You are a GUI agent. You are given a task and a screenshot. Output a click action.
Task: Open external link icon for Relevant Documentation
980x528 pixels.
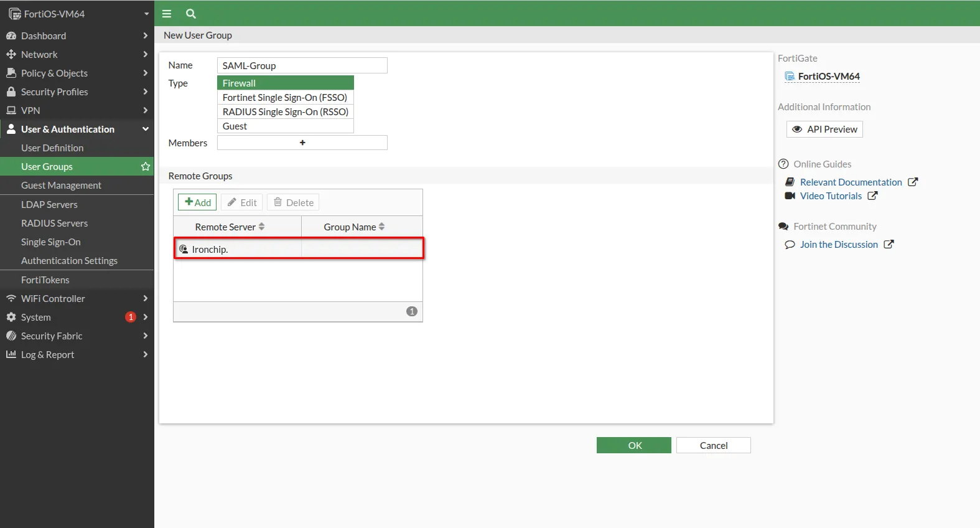coord(913,182)
